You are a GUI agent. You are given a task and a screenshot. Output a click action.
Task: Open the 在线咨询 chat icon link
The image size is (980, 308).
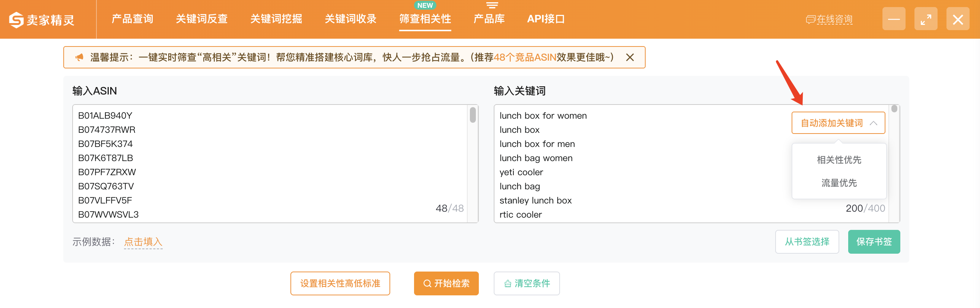829,19
